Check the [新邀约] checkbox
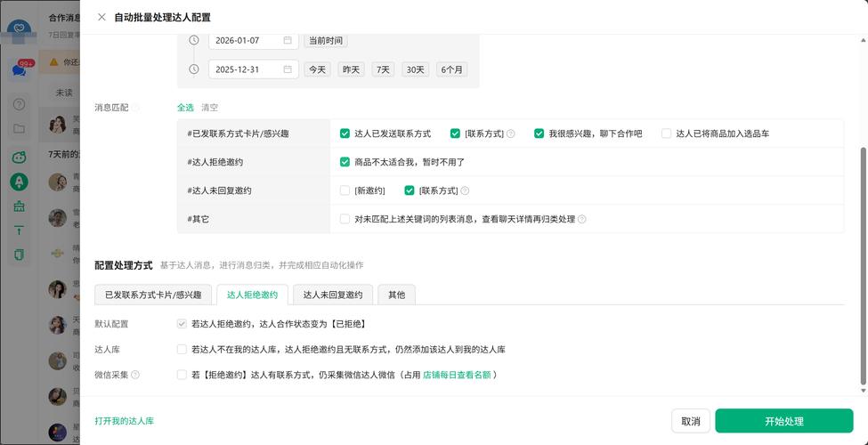Image resolution: width=868 pixels, height=445 pixels. [345, 190]
